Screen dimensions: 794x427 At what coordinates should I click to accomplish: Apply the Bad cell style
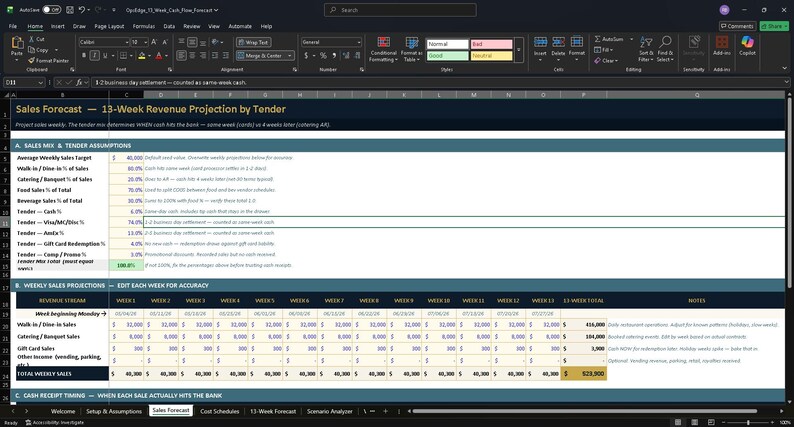point(491,44)
